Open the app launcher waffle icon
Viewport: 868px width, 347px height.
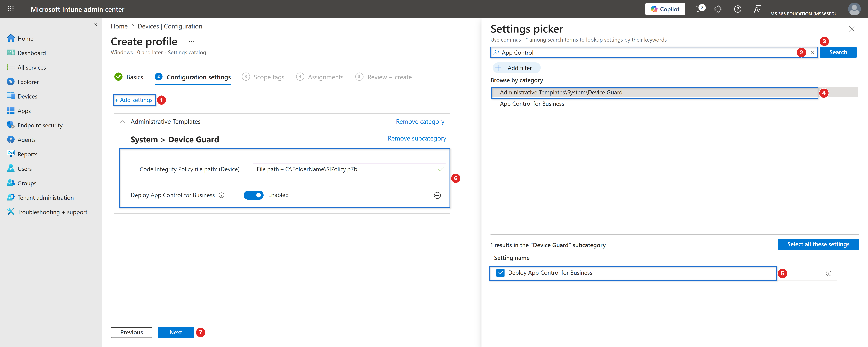[11, 9]
